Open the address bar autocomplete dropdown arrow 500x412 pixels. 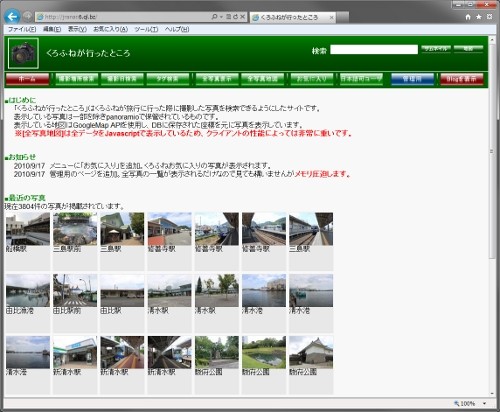click(x=221, y=17)
